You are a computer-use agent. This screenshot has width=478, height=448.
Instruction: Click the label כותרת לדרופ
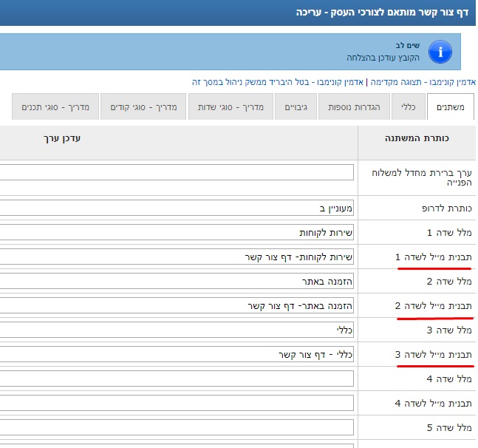tap(447, 208)
